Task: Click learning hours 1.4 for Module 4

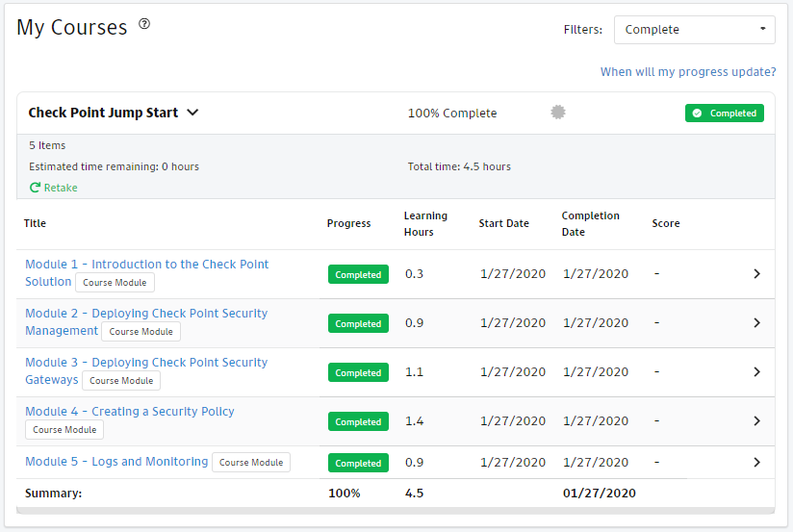Action: [x=414, y=421]
